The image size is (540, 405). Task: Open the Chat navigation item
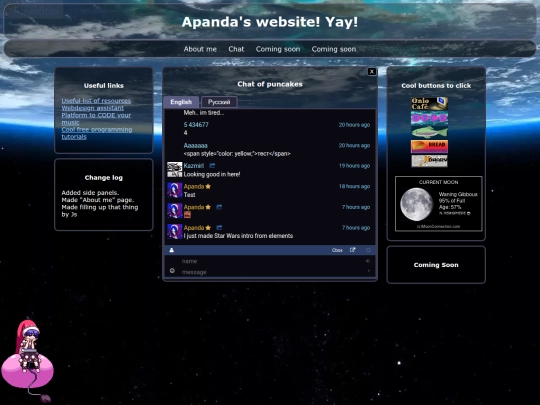[236, 49]
